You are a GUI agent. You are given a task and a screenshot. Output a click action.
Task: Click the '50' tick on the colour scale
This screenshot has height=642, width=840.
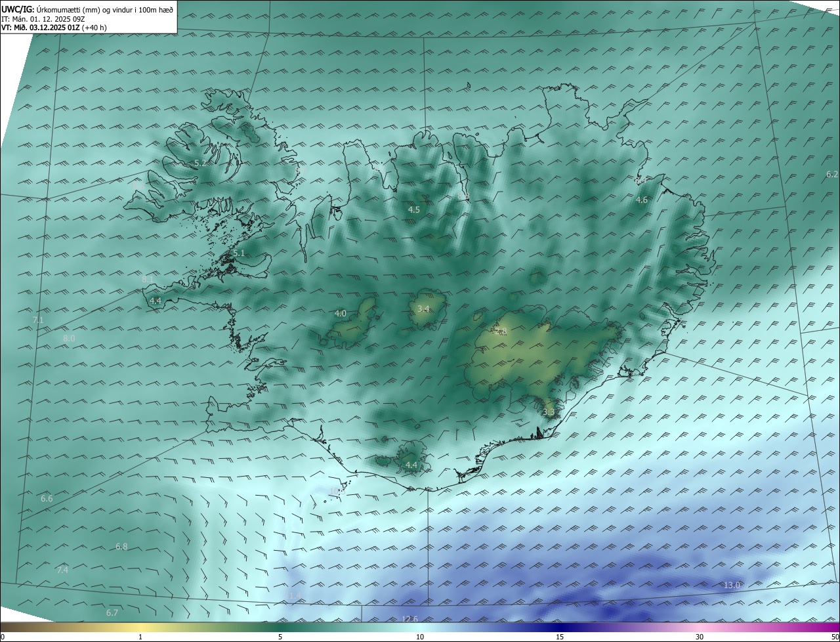click(835, 637)
